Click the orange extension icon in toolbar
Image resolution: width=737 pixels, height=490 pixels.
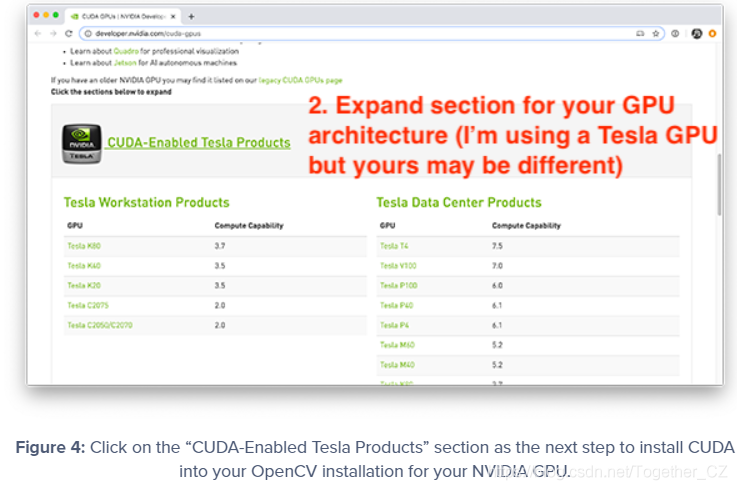pos(712,33)
